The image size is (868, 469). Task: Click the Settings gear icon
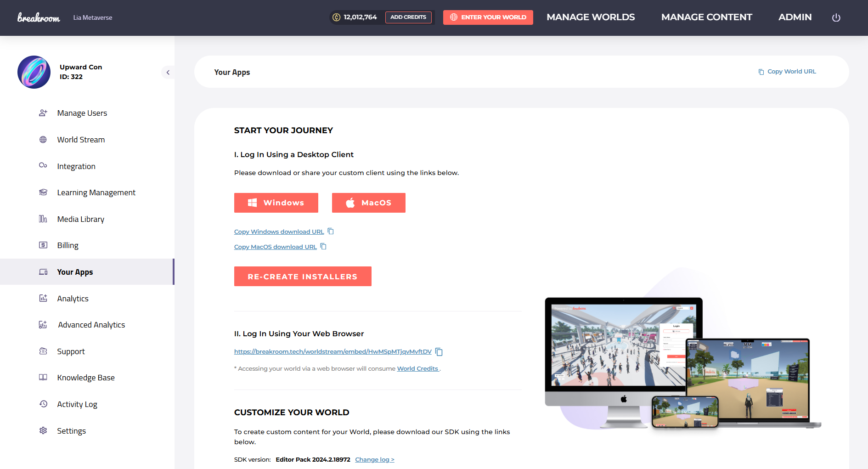(x=43, y=430)
